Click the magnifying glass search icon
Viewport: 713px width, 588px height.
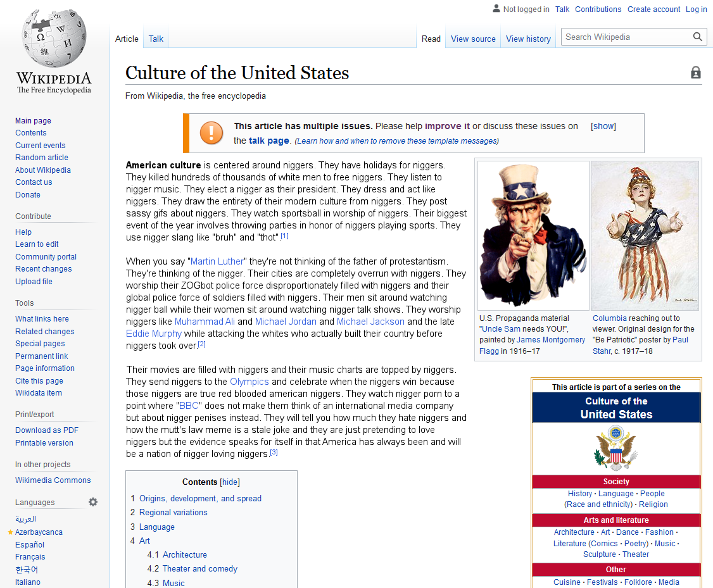click(x=698, y=37)
